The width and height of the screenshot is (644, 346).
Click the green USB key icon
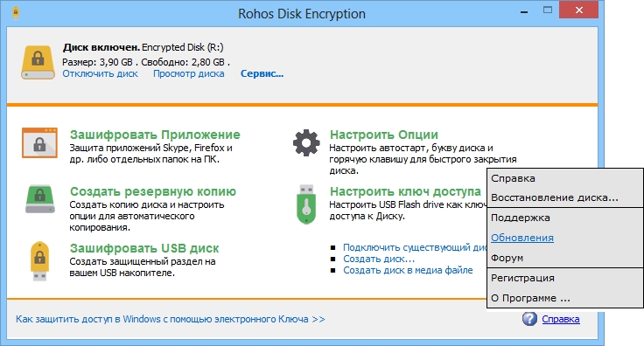click(306, 204)
